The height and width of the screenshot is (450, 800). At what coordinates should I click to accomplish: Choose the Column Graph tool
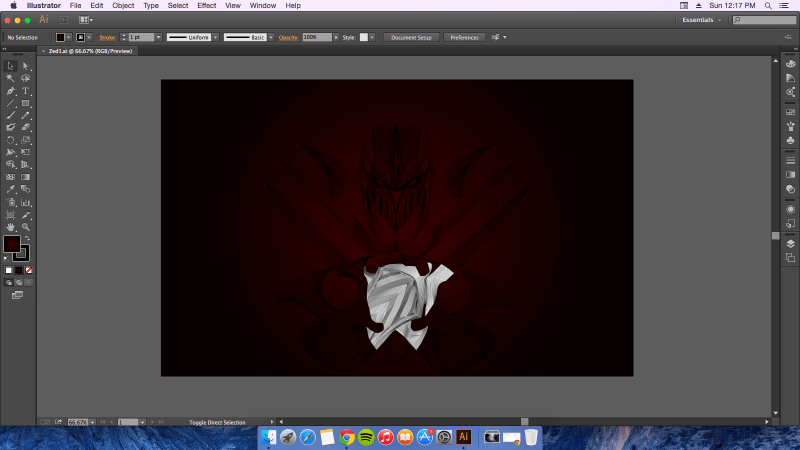pyautogui.click(x=26, y=203)
